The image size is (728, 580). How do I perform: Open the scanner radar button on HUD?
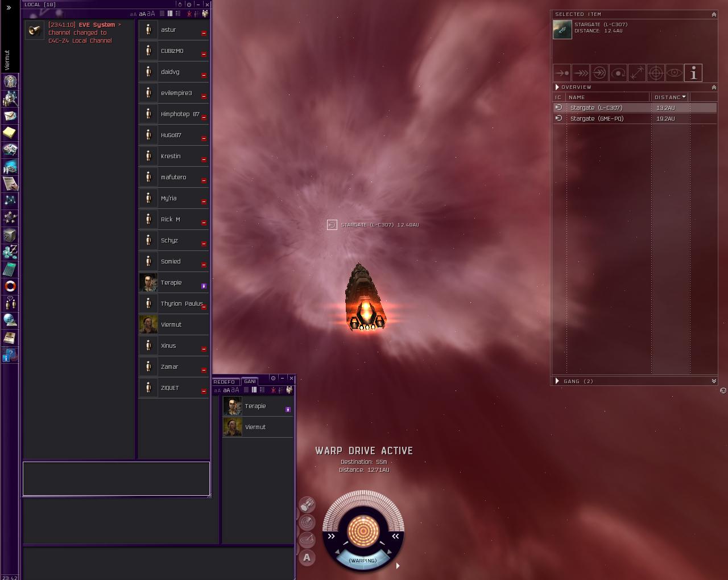[x=307, y=522]
